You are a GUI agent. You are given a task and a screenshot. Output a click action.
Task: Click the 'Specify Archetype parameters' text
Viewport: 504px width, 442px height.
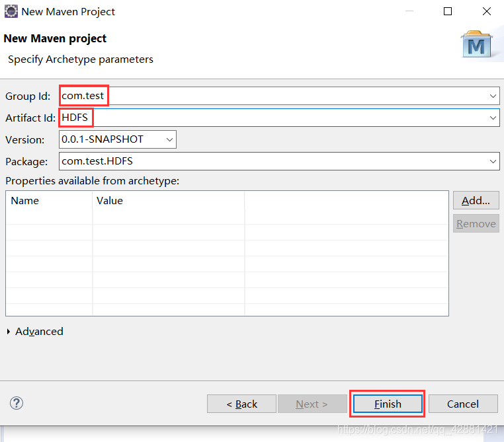point(81,59)
